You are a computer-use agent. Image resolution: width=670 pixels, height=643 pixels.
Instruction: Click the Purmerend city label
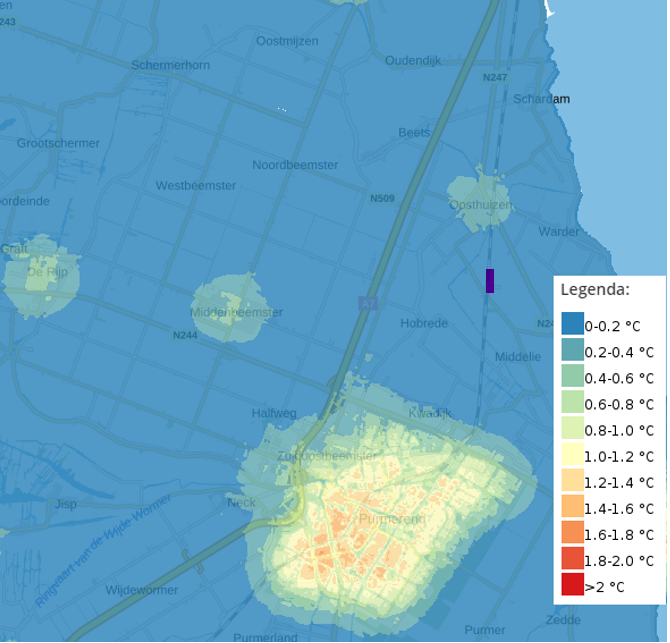click(391, 519)
